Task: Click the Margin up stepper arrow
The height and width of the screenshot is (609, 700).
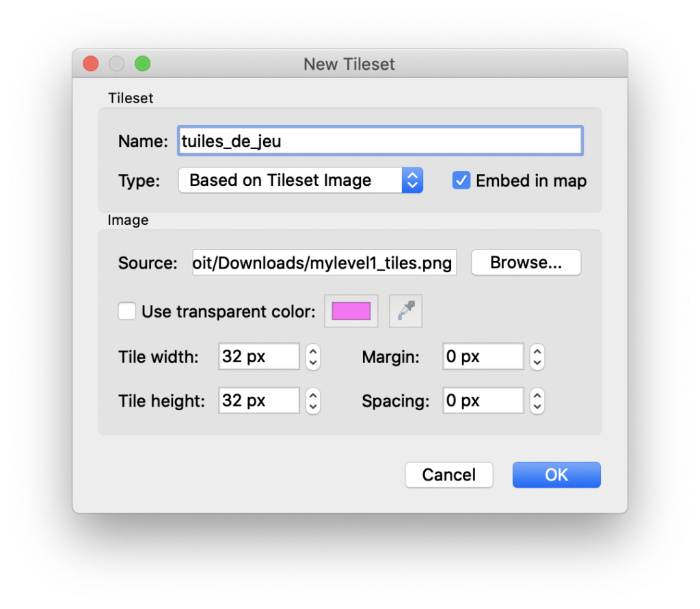Action: click(537, 352)
